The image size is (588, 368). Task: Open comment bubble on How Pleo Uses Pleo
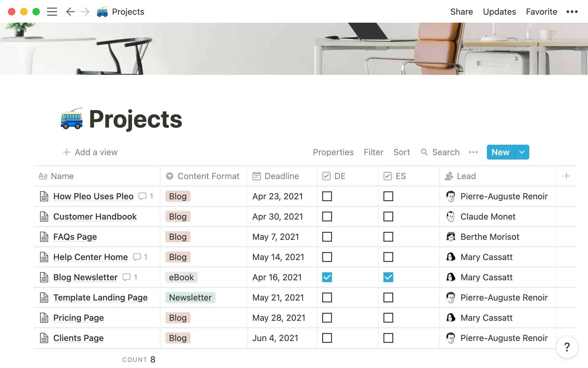pyautogui.click(x=142, y=196)
